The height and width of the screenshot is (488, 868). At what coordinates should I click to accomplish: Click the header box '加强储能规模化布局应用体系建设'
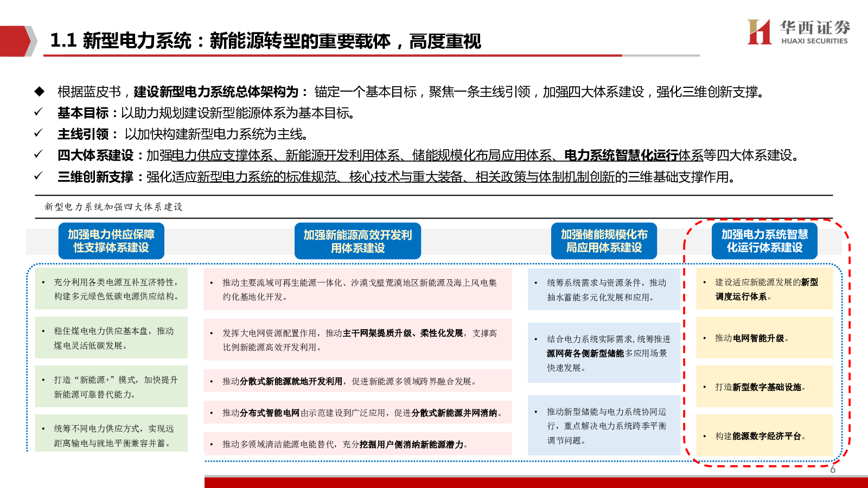(x=604, y=241)
